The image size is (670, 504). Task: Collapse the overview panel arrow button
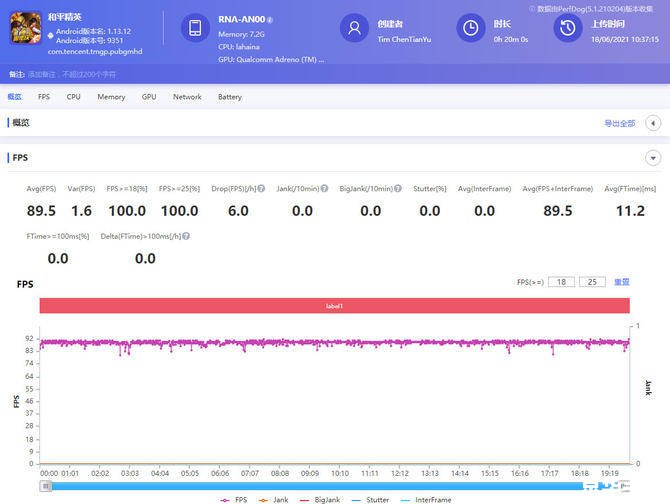tap(653, 123)
